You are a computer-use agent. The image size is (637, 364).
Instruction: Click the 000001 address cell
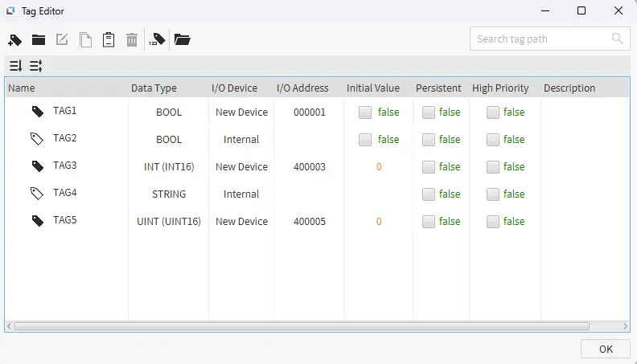coord(309,112)
